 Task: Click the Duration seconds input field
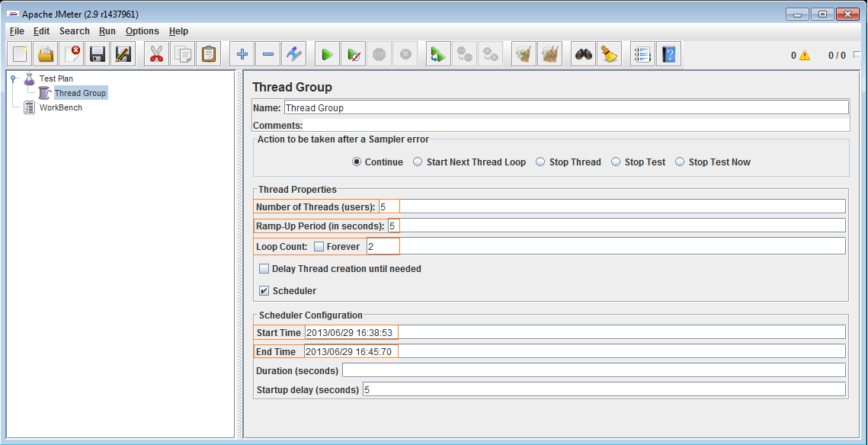533,370
